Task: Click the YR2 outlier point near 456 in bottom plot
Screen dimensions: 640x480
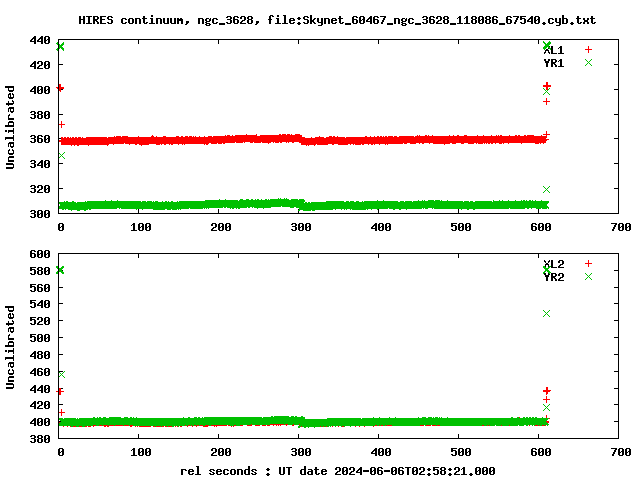Action: [x=62, y=374]
